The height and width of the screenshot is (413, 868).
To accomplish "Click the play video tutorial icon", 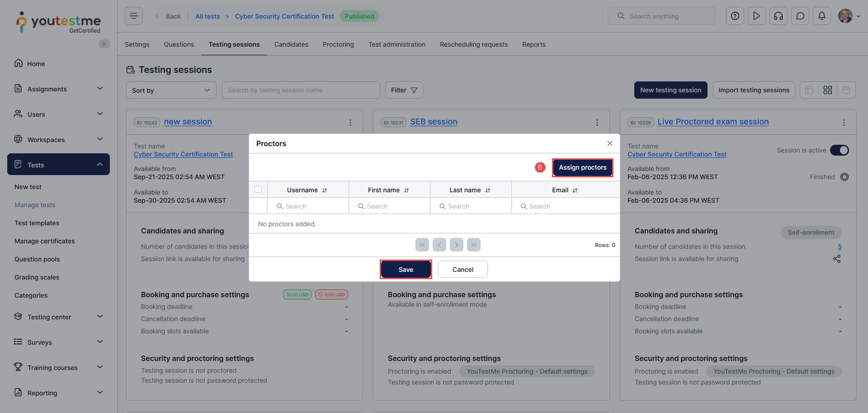I will pos(757,16).
